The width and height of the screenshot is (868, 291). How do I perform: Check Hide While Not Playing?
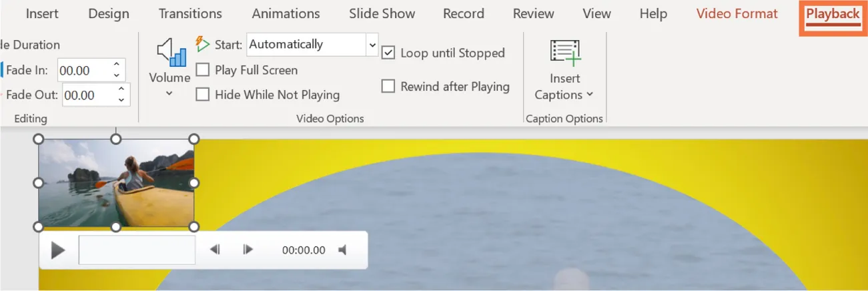[203, 95]
